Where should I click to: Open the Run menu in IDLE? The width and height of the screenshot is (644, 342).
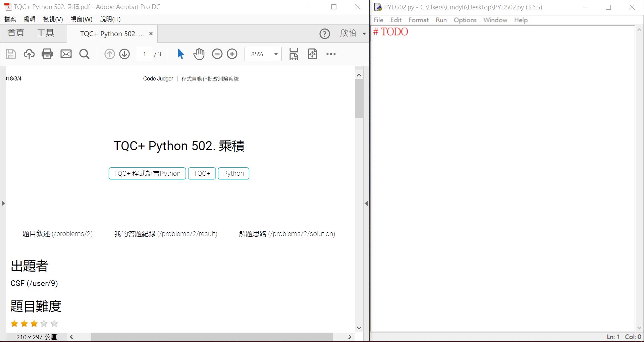[441, 20]
